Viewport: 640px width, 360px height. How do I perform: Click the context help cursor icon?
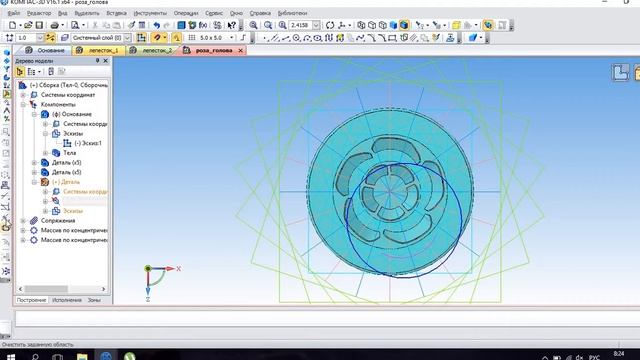pos(231,25)
